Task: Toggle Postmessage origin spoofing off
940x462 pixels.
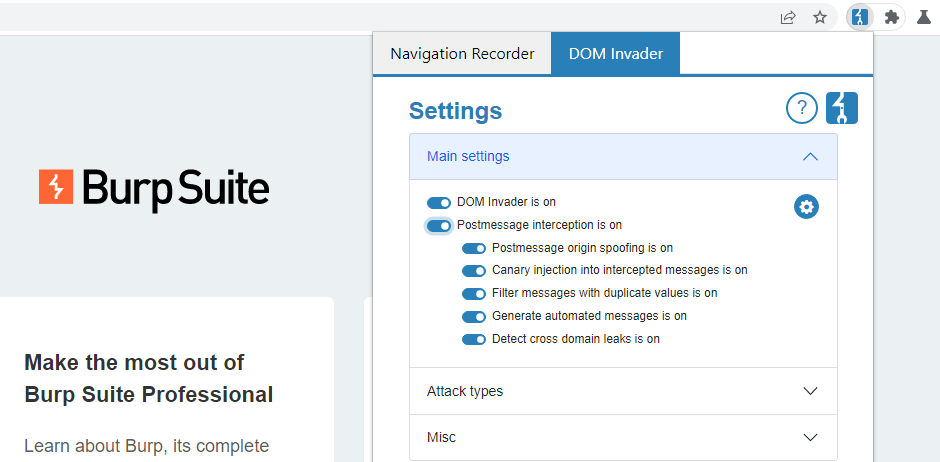Action: [474, 248]
